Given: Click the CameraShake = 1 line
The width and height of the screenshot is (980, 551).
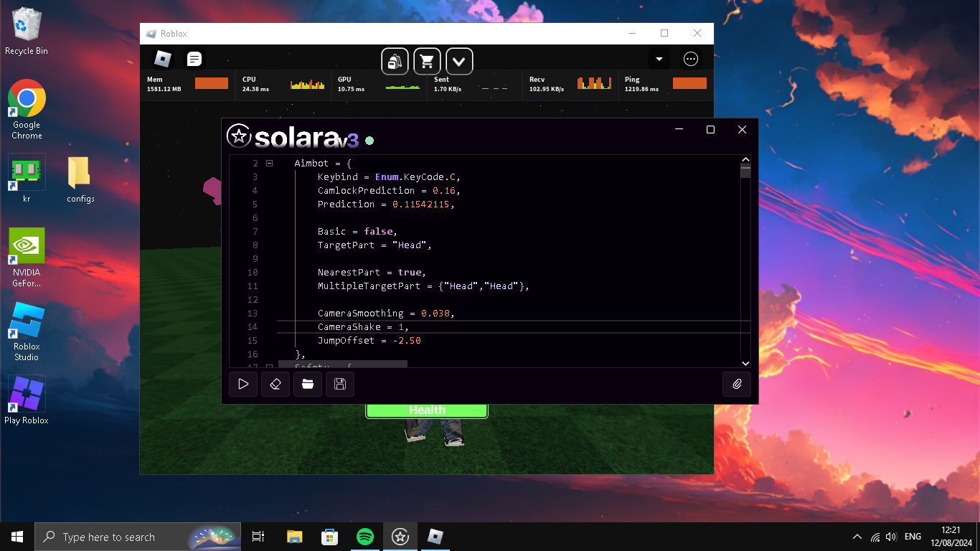Looking at the screenshot, I should click(x=363, y=327).
